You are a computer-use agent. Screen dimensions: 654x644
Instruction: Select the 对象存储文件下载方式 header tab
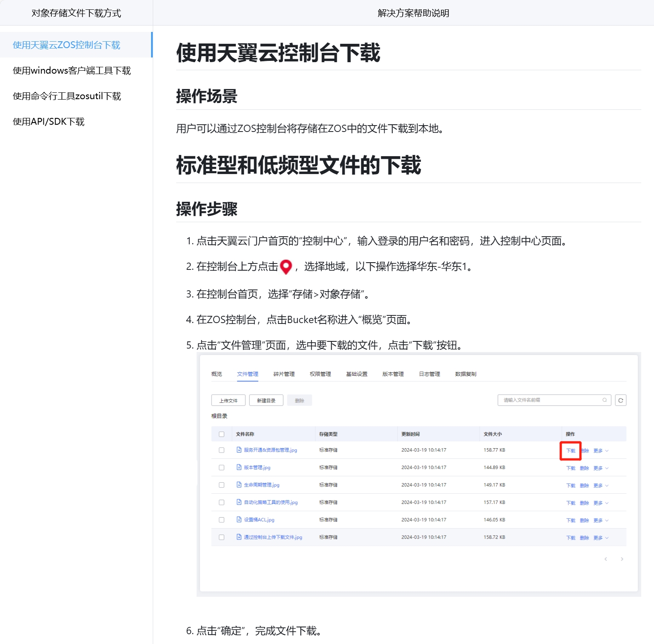pos(76,13)
